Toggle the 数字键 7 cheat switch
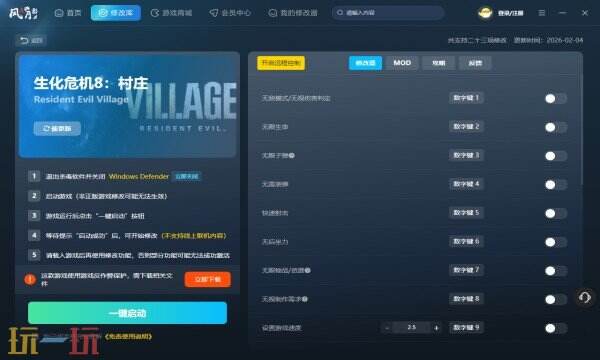600x360 pixels. pos(556,270)
